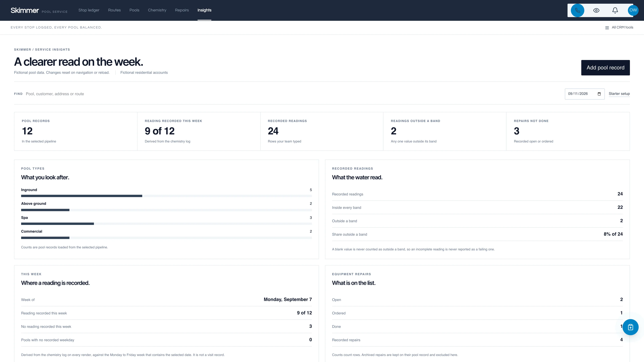Click the 'Inside every band' row
The image size is (644, 362).
(x=477, y=207)
